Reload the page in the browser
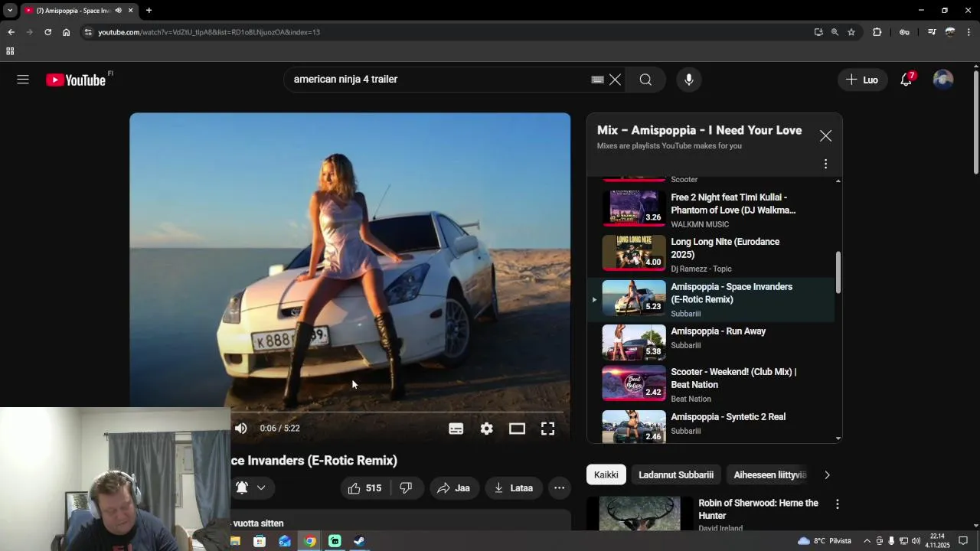 (47, 32)
